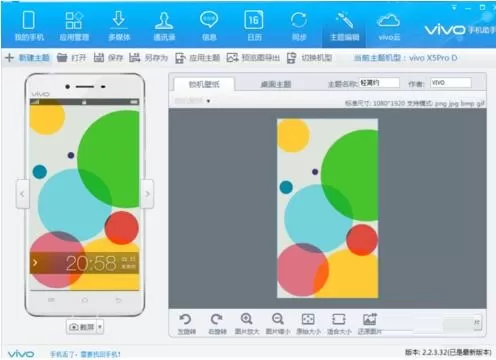Show the previous phone preview screen
Image resolution: width=496 pixels, height=360 pixels.
tap(22, 194)
